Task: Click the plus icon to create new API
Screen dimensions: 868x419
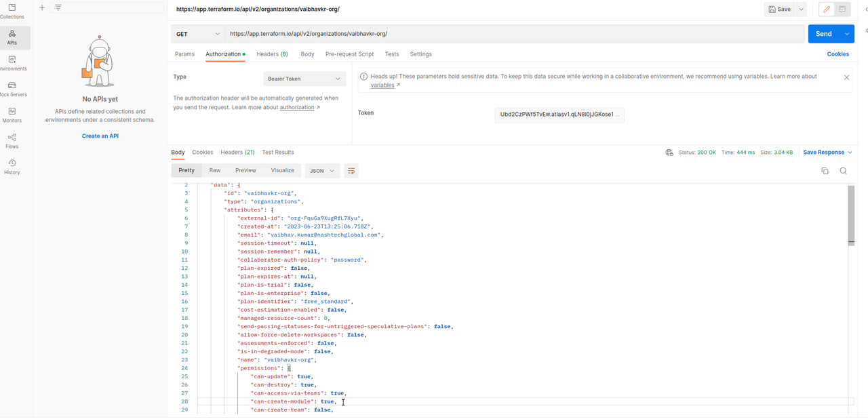Action: [42, 7]
